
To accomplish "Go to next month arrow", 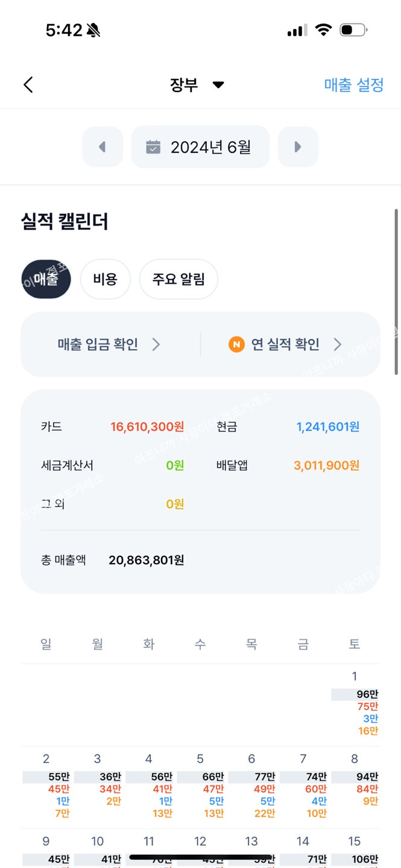I will tap(298, 146).
